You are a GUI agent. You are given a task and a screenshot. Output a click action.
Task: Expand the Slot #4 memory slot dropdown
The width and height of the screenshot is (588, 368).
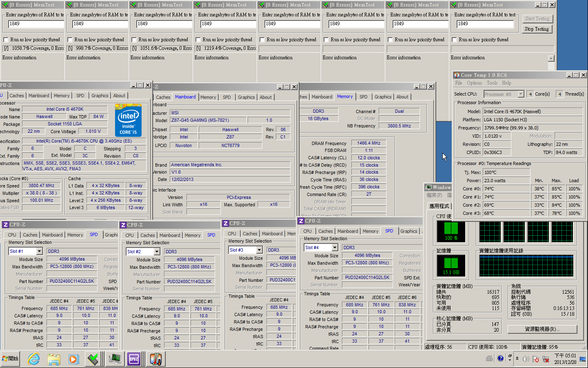click(335, 248)
